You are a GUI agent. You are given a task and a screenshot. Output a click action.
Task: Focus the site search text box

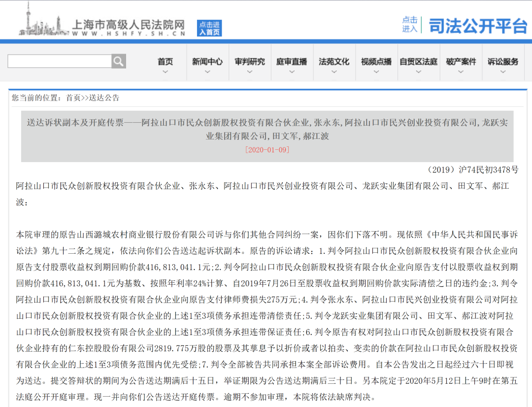59,61
